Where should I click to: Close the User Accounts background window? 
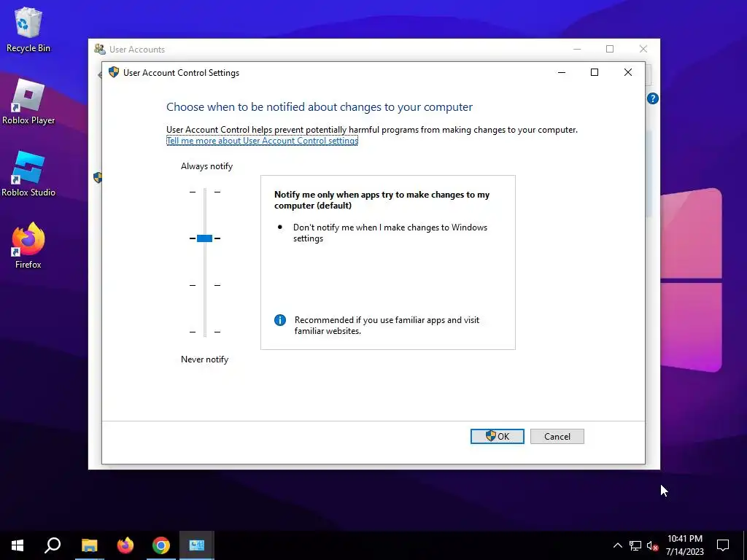point(643,49)
